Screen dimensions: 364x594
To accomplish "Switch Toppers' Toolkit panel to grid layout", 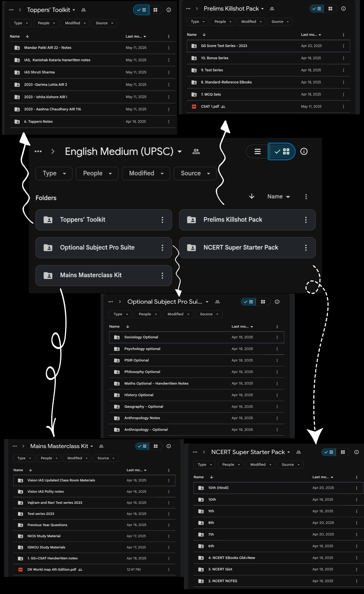I will 155,10.
